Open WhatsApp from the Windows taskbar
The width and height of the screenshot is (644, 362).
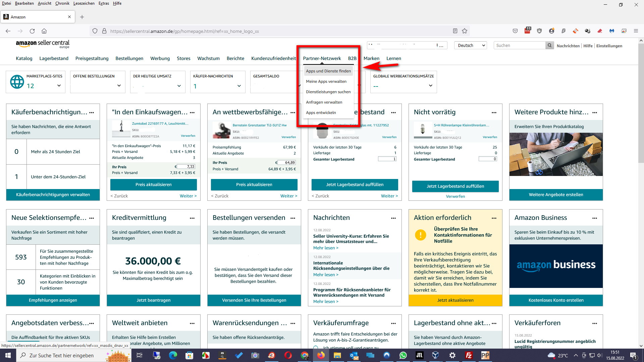[x=403, y=355]
